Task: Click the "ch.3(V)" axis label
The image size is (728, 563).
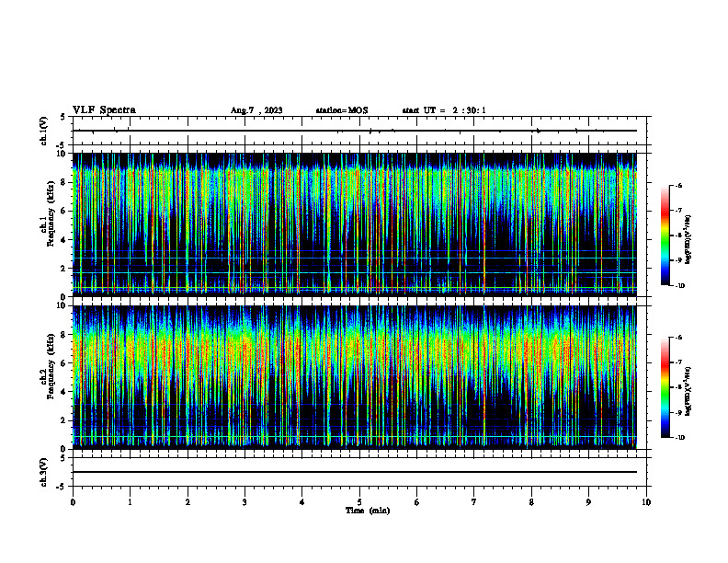Action: [x=43, y=472]
